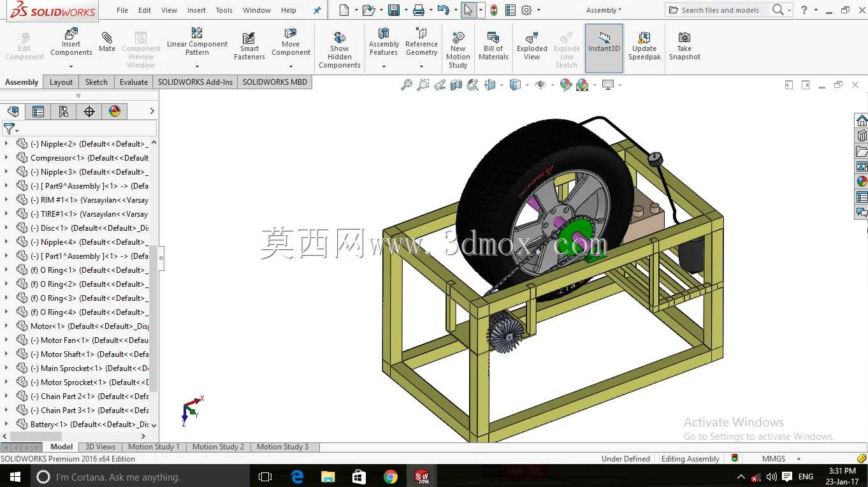The height and width of the screenshot is (487, 868).
Task: Click Show Hidden Components
Action: click(340, 49)
